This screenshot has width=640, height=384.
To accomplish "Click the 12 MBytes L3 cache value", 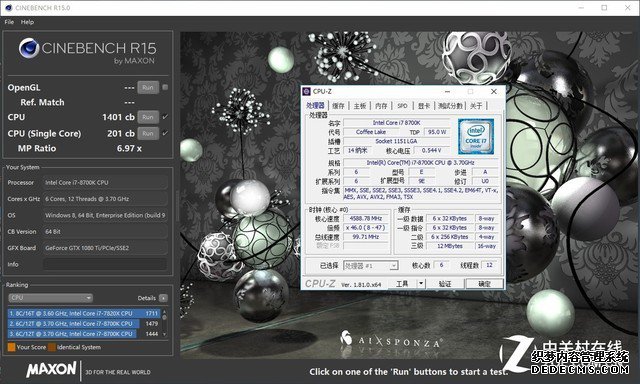I will pyautogui.click(x=450, y=246).
